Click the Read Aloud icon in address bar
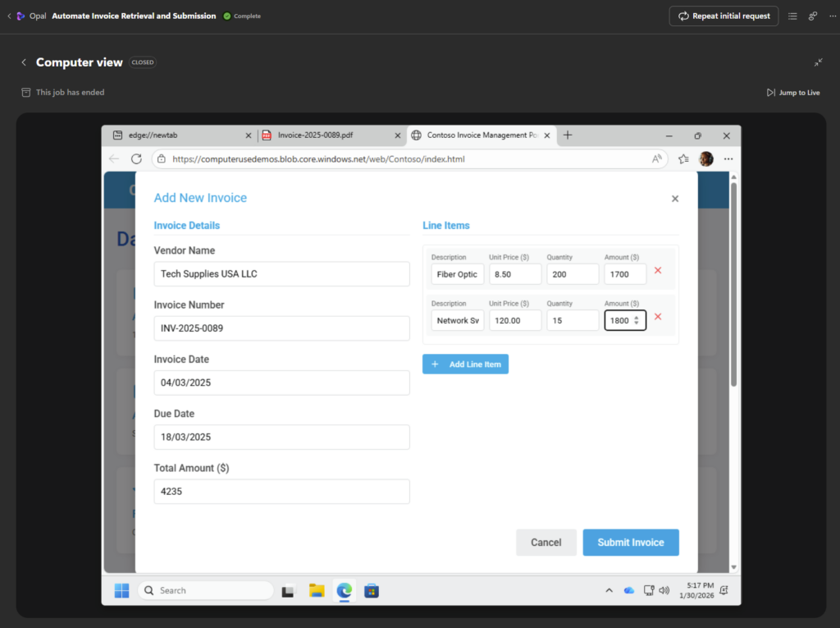Screen dimensions: 840x628 657,159
